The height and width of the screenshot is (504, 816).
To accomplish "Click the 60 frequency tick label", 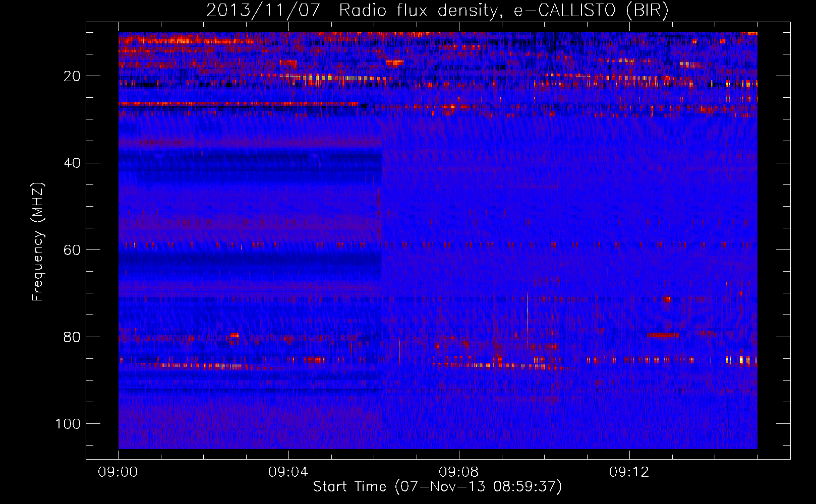I will [x=73, y=250].
